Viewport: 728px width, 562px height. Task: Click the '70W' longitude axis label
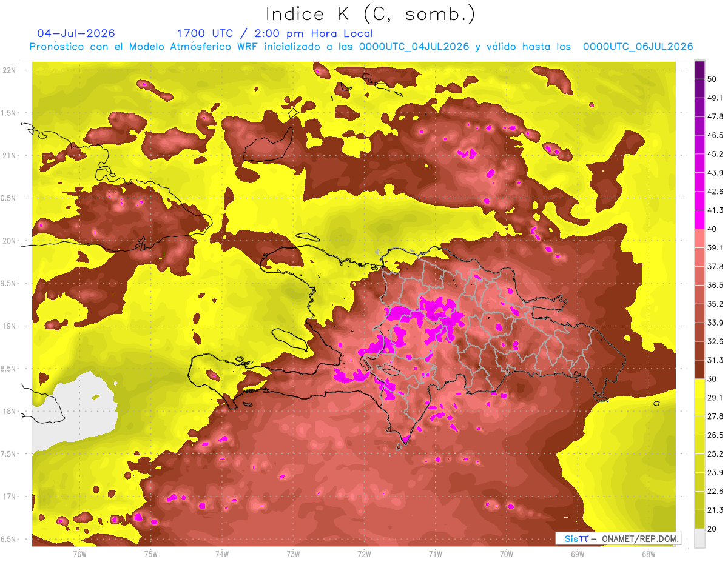point(506,554)
